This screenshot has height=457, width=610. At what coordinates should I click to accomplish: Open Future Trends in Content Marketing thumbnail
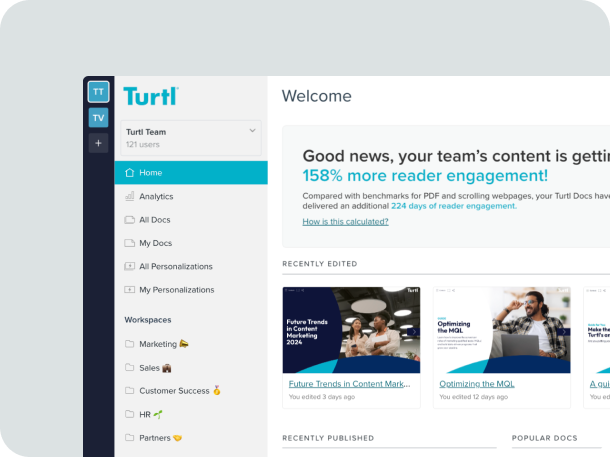tap(351, 330)
